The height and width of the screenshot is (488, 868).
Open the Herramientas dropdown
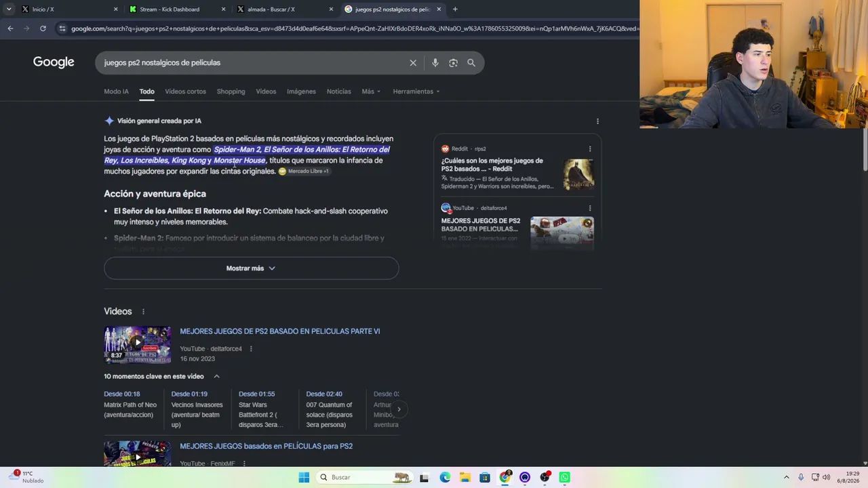pyautogui.click(x=416, y=91)
